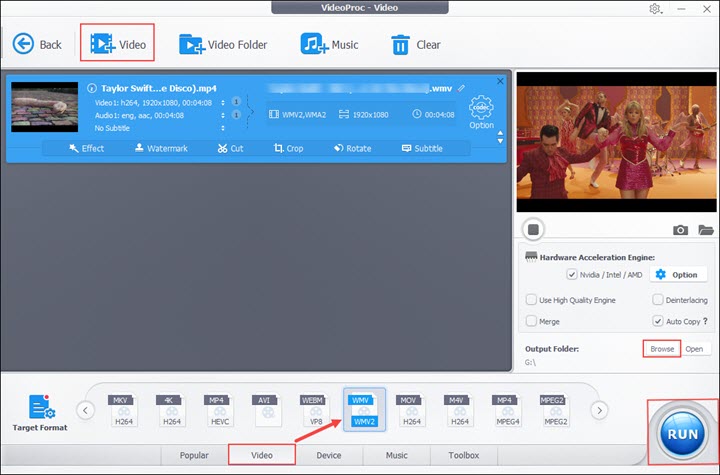Choose MKV H264 format
The height and width of the screenshot is (475, 720).
(124, 410)
